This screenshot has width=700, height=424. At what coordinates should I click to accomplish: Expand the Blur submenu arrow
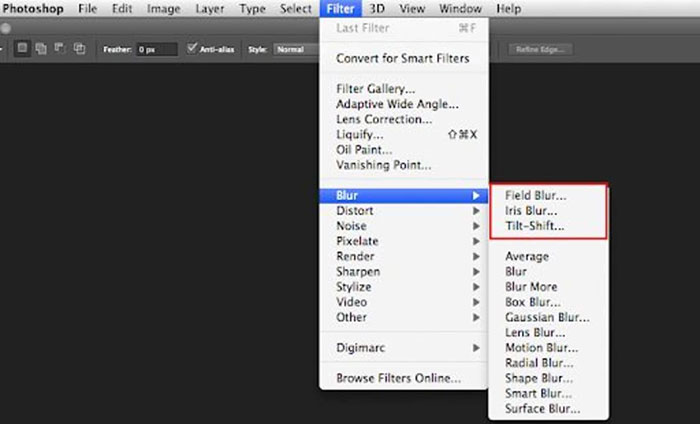[x=476, y=195]
